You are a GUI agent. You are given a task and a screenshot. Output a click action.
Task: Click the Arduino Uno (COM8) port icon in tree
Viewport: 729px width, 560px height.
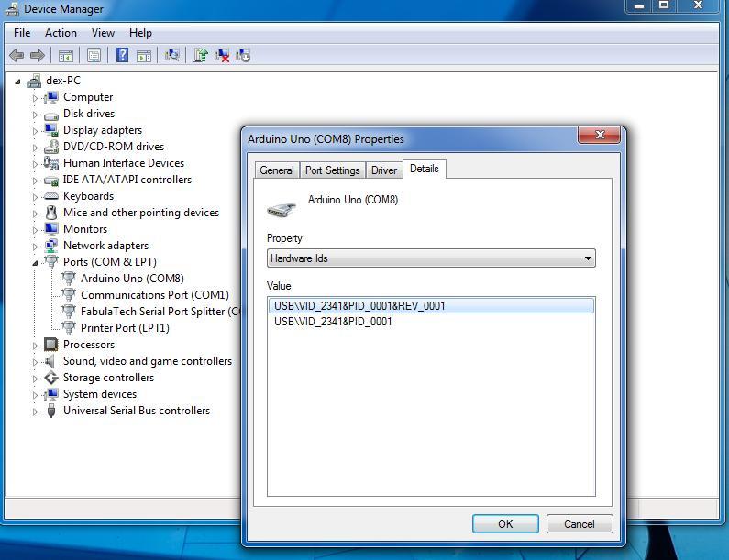pyautogui.click(x=69, y=279)
